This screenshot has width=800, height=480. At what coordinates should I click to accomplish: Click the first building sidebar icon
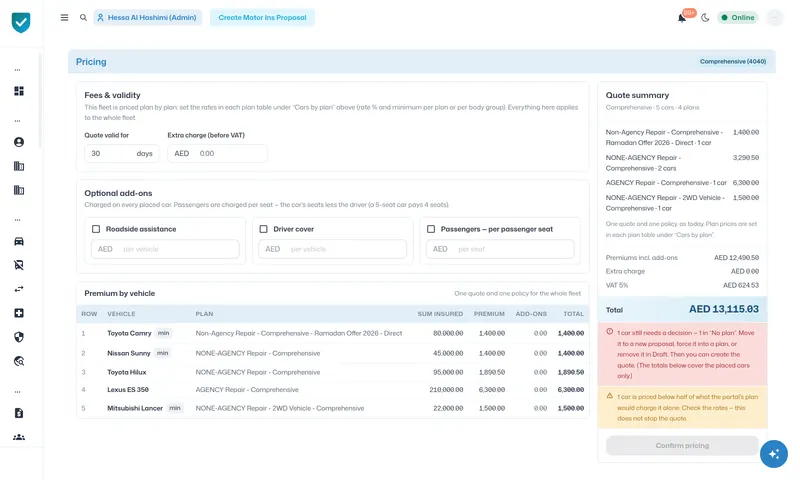coord(19,166)
